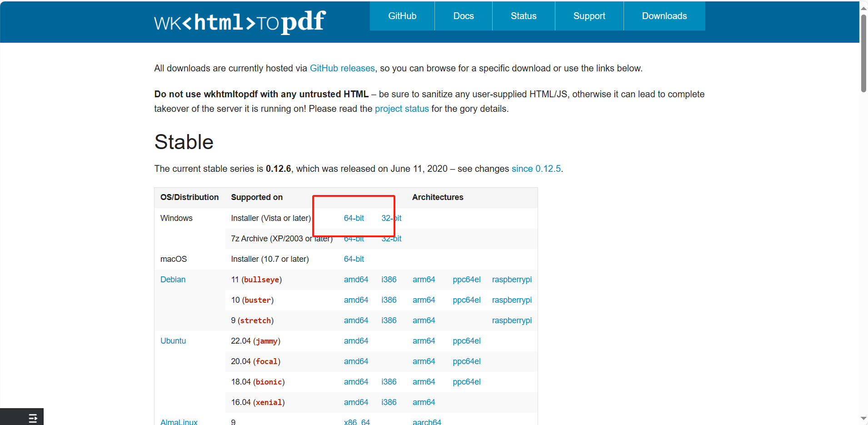Image resolution: width=868 pixels, height=425 pixels.
Task: Download Debian 10 buster raspberrypi
Action: point(512,300)
